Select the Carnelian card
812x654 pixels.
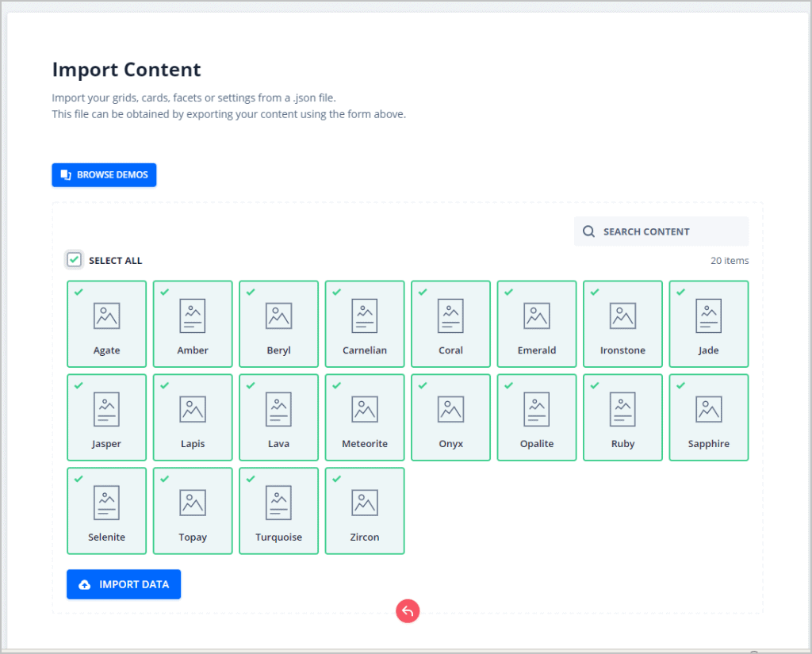(x=365, y=324)
